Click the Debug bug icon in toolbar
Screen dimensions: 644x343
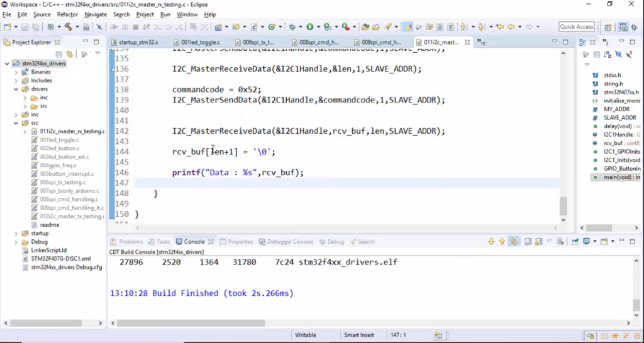pos(292,26)
